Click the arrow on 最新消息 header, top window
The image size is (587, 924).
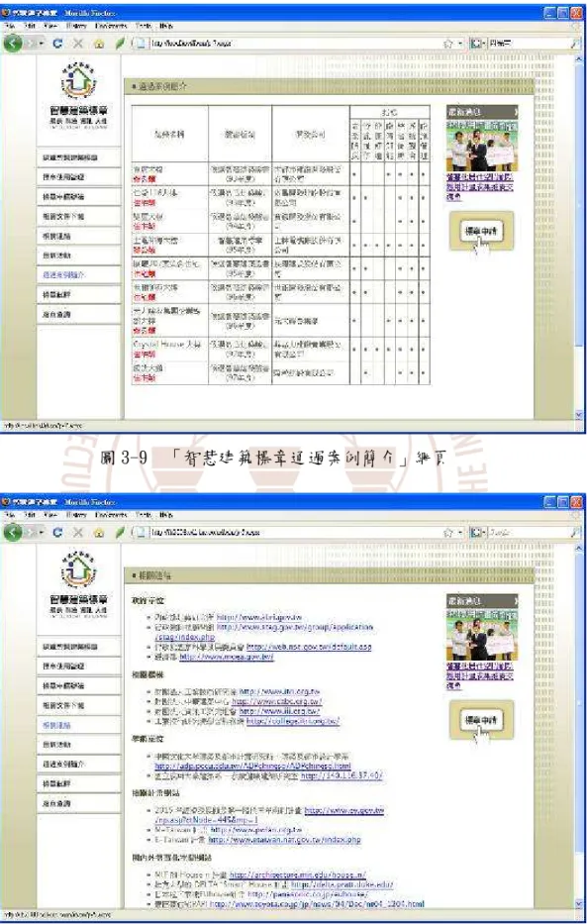click(x=515, y=112)
